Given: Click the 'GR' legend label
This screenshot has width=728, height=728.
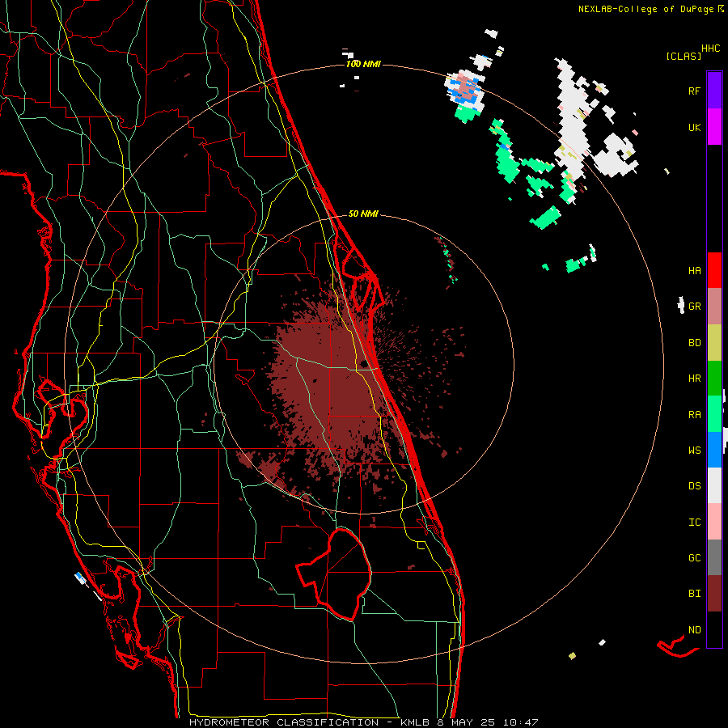Looking at the screenshot, I should [x=694, y=307].
